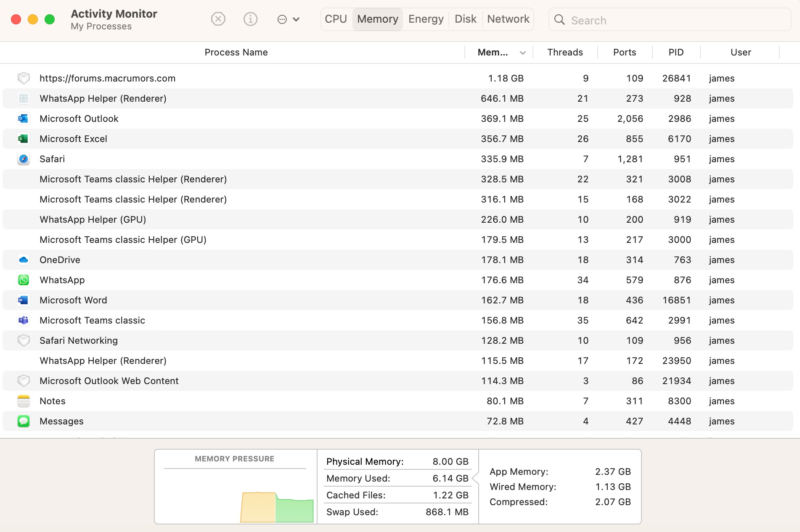Viewport: 800px width, 532px height.
Task: Click the Safari compass icon
Action: 24,159
